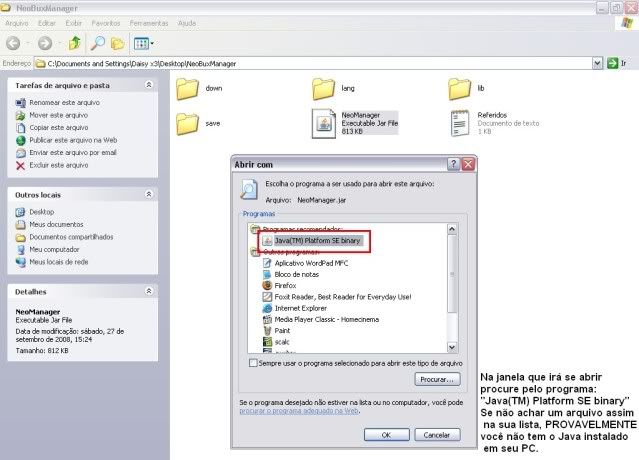Select Foxit Reader in program list
639x460 pixels.
point(342,297)
